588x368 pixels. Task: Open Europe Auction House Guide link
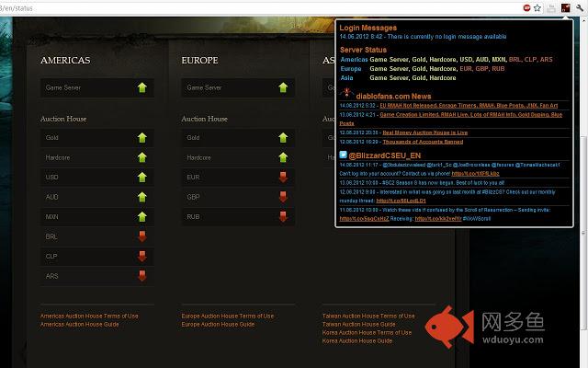click(218, 325)
